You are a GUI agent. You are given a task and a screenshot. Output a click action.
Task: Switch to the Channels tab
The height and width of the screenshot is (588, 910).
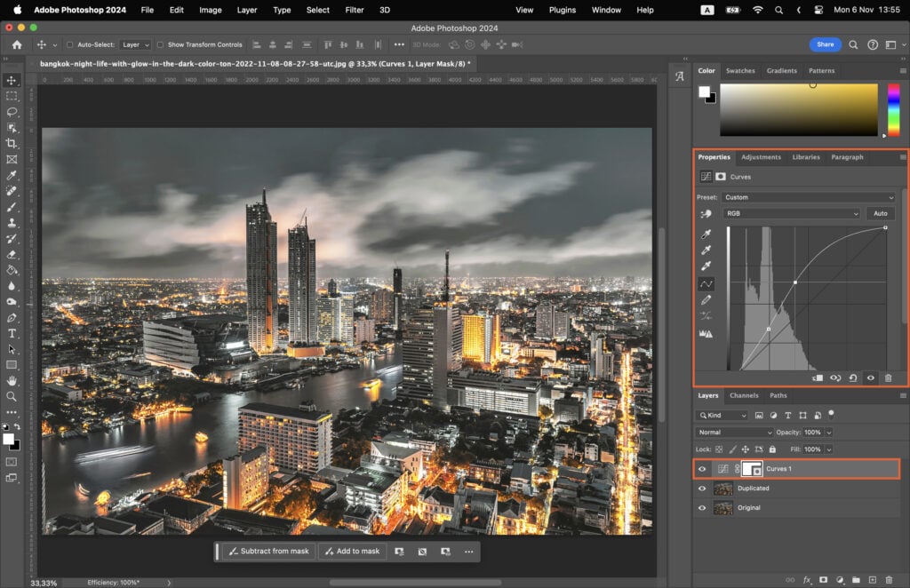pyautogui.click(x=744, y=395)
